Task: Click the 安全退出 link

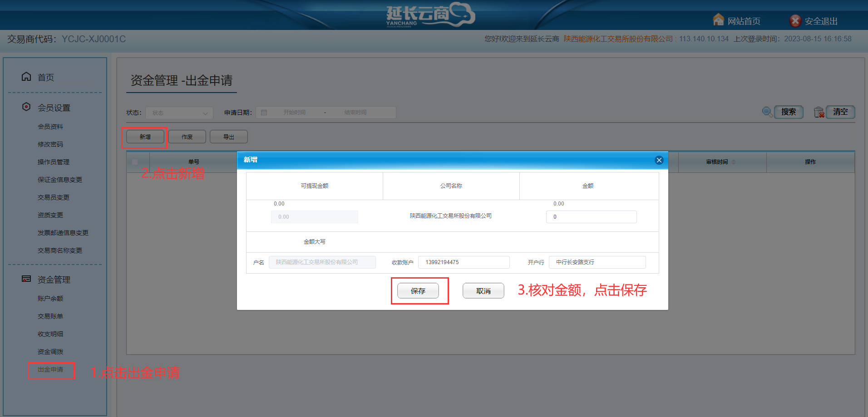Action: pos(821,21)
